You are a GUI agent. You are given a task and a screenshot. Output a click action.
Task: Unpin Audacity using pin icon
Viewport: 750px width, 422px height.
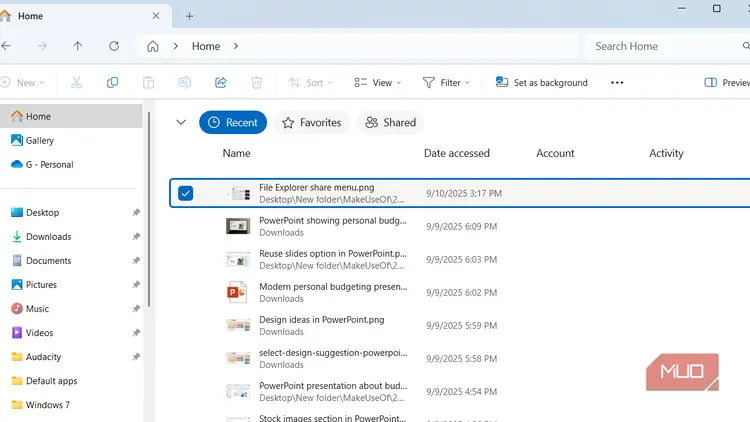coord(136,356)
